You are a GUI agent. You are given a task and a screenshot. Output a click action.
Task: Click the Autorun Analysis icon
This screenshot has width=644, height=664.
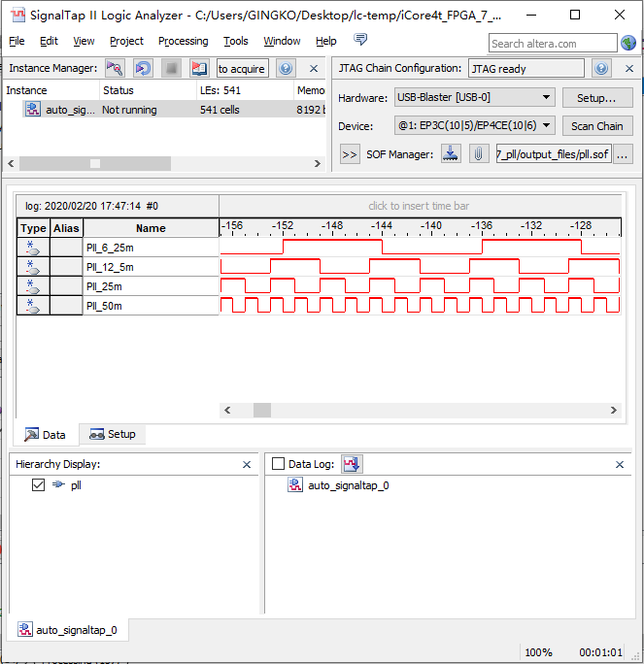[143, 69]
